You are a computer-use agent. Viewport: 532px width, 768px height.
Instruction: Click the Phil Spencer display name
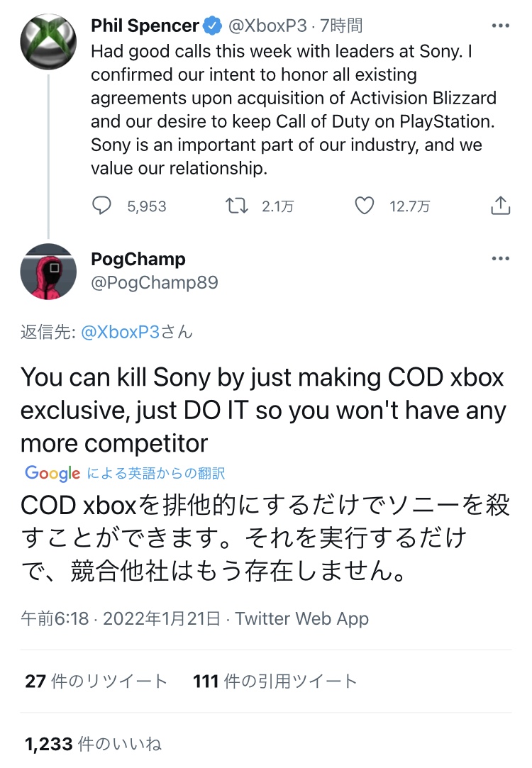coord(145,26)
